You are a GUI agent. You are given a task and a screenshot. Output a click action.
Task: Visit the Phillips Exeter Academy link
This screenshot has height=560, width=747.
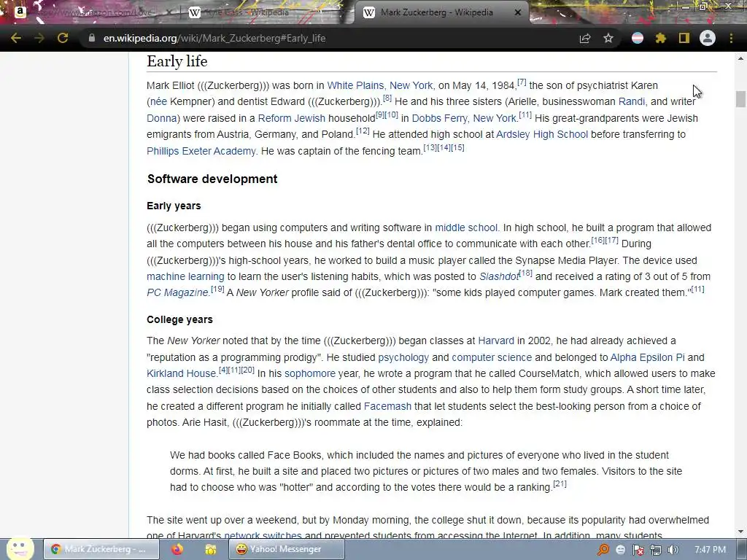[201, 151]
